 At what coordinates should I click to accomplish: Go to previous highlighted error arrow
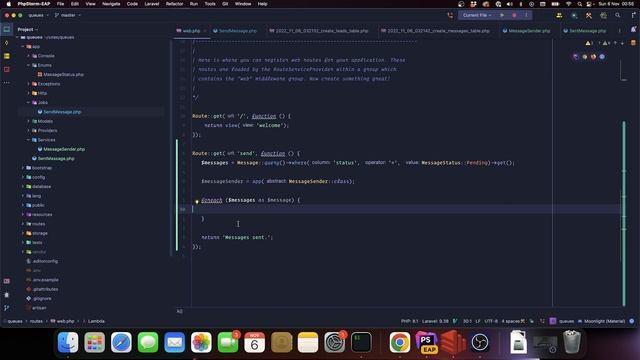coord(616,43)
